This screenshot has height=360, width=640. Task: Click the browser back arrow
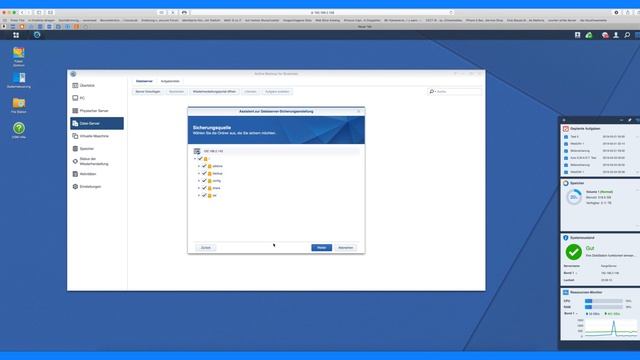(22, 13)
